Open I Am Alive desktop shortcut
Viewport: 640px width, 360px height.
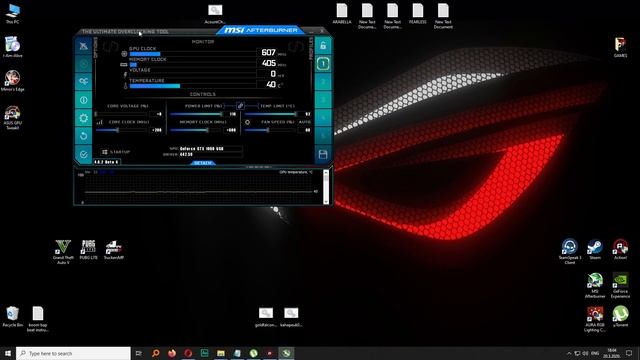13,47
